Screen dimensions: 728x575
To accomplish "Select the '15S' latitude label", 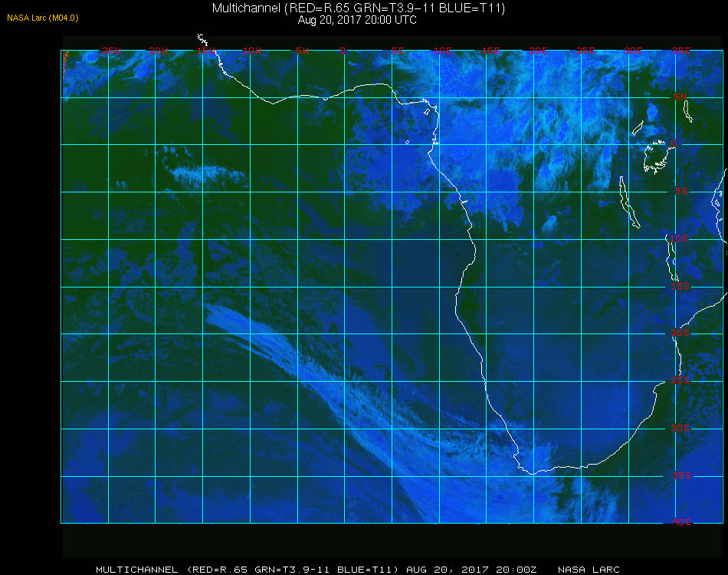I will pos(680,286).
